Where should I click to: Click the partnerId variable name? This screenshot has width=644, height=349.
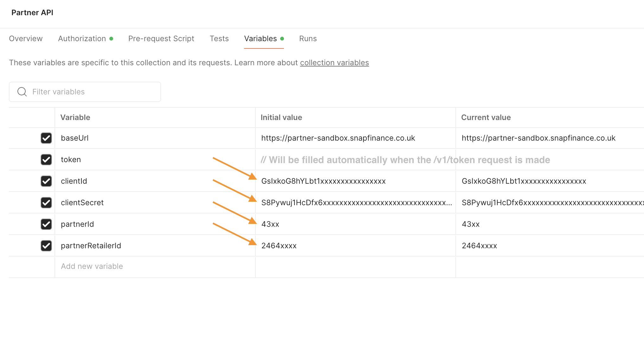tap(77, 224)
